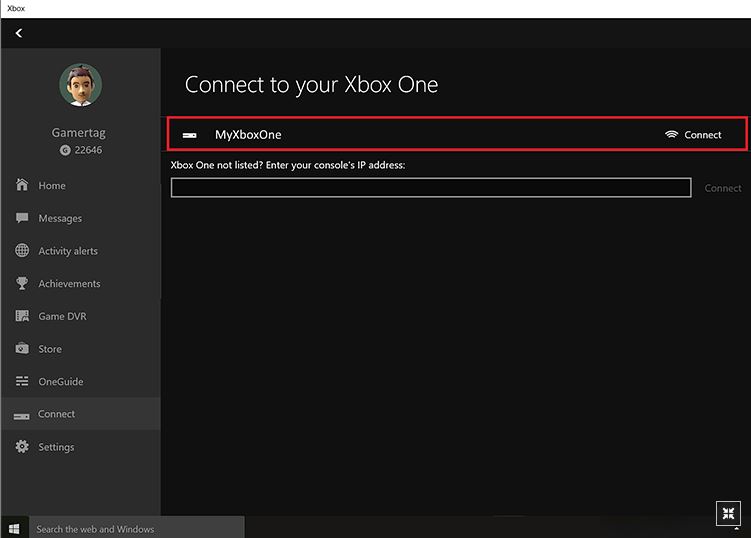The height and width of the screenshot is (538, 751).
Task: Click the Activity alerts globe icon
Action: point(22,250)
